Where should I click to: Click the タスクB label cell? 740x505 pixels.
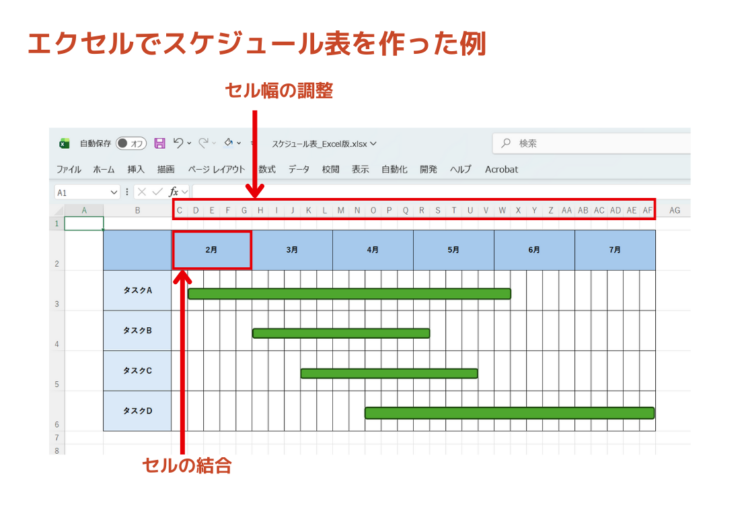pyautogui.click(x=137, y=330)
